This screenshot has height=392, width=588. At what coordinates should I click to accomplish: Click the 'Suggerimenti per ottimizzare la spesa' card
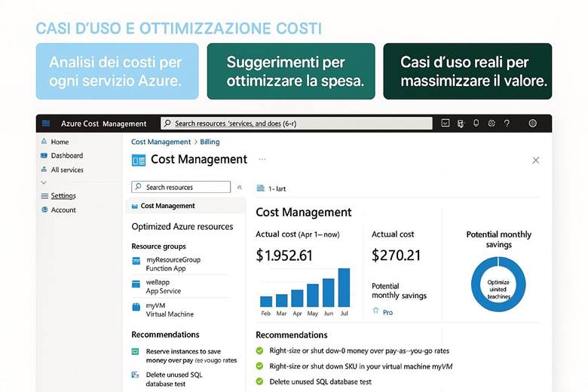[x=291, y=72]
